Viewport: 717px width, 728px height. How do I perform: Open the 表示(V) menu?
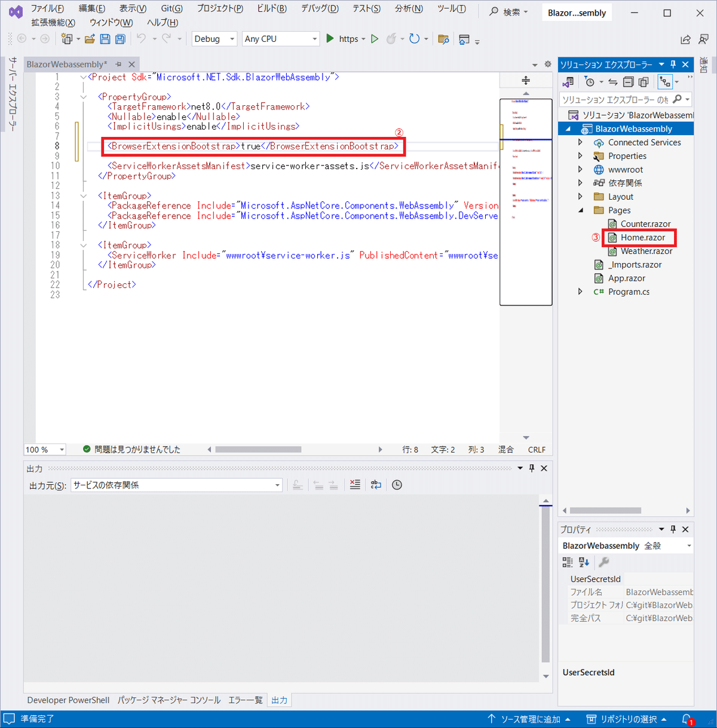(x=133, y=8)
